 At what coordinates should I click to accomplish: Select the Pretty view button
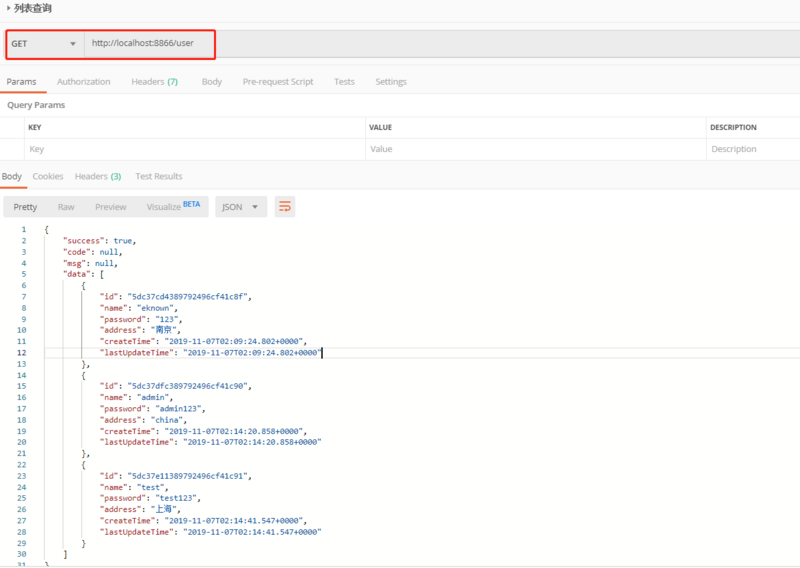(25, 207)
